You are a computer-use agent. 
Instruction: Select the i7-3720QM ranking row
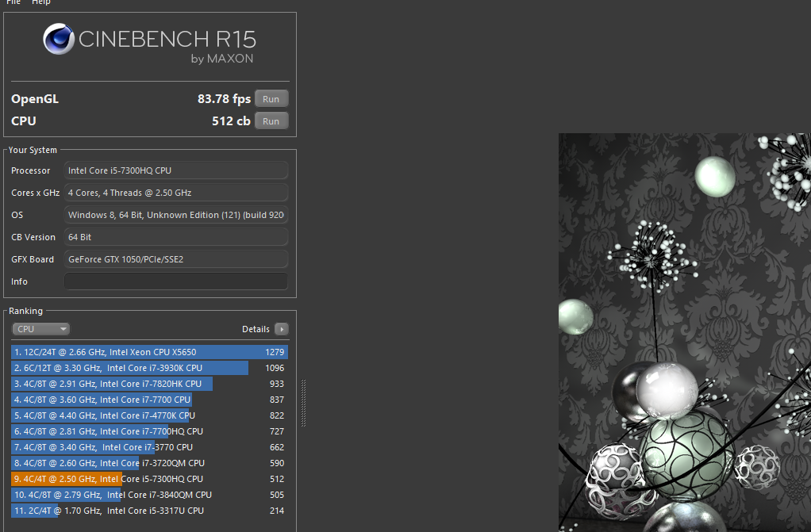coord(149,463)
